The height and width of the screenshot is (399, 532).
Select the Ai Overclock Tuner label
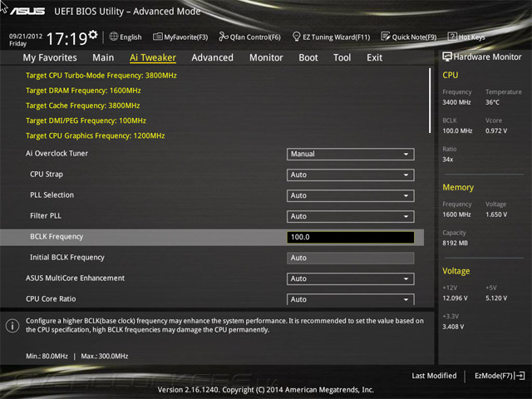pyautogui.click(x=57, y=153)
